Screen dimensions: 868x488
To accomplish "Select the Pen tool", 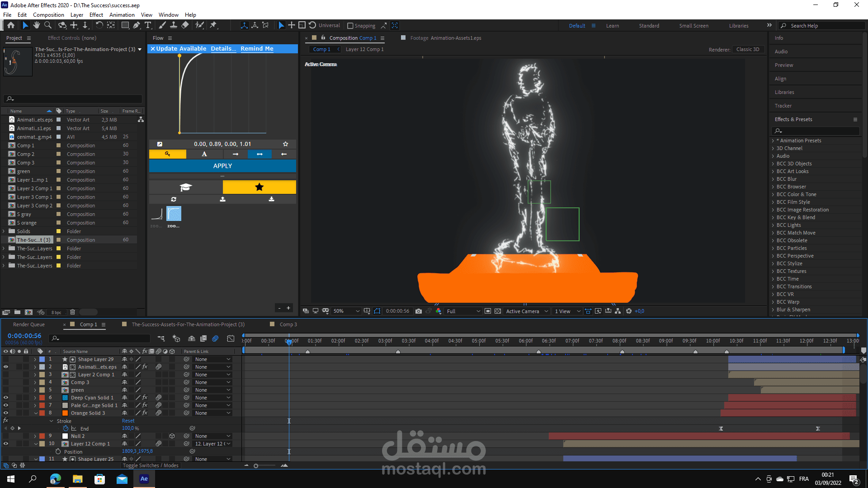I will click(137, 25).
